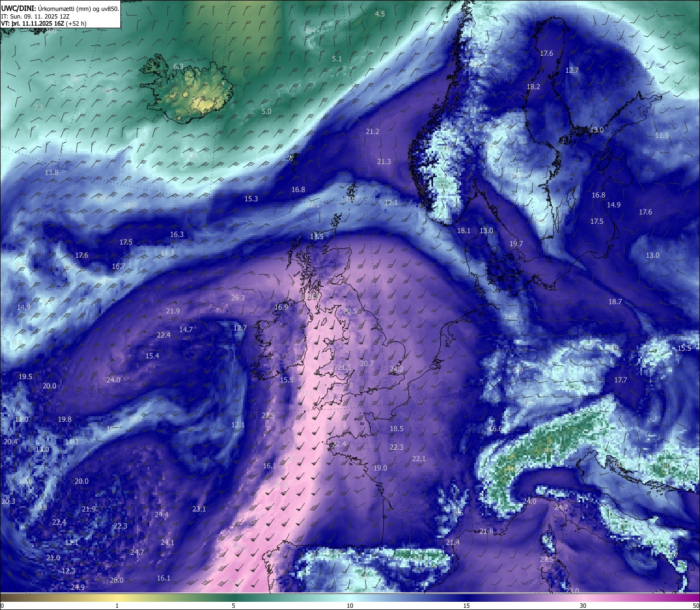Click the 'IT: Sun. 09. 11. 2025 12Z' line
Screen dimensions: 700x610
[34, 16]
